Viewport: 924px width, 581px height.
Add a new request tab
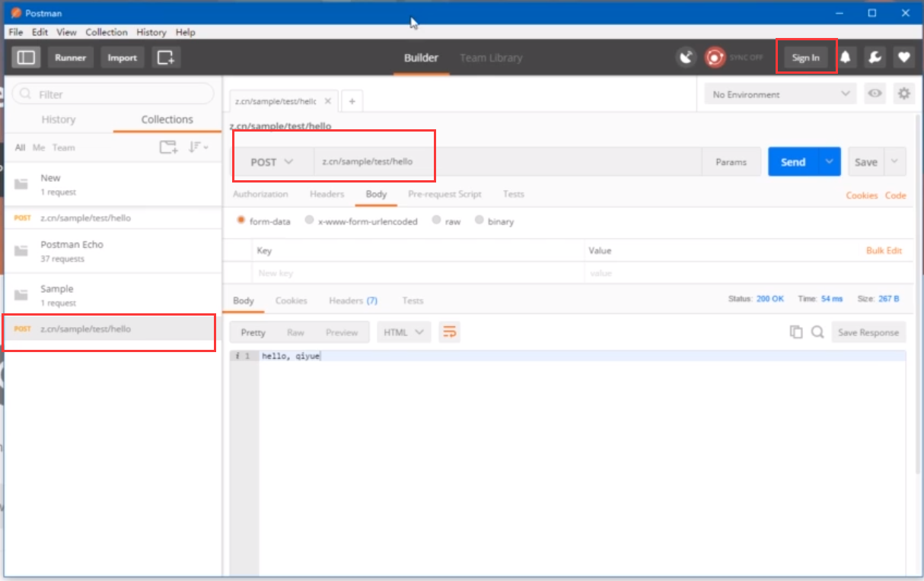tap(352, 101)
